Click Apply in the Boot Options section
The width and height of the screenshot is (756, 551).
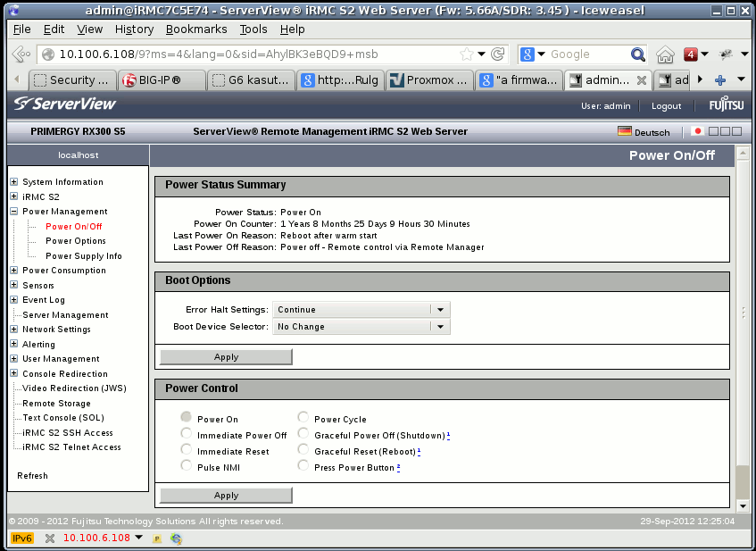tap(226, 357)
